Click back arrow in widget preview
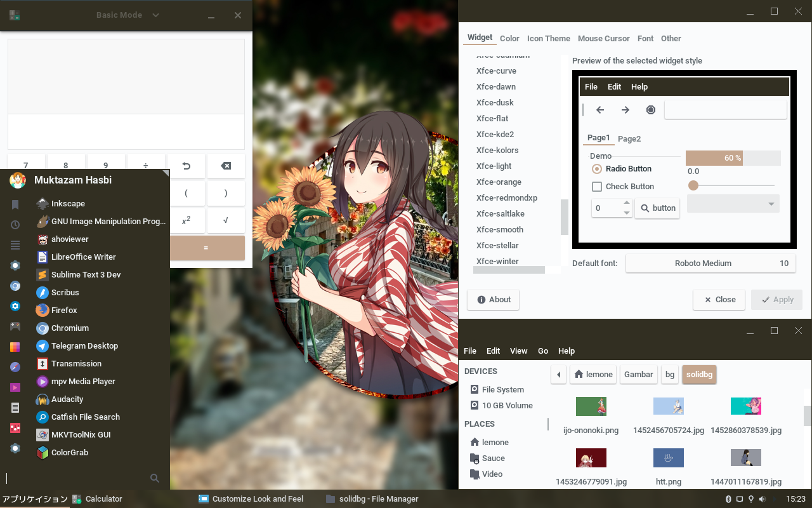Image resolution: width=812 pixels, height=508 pixels. (600, 110)
